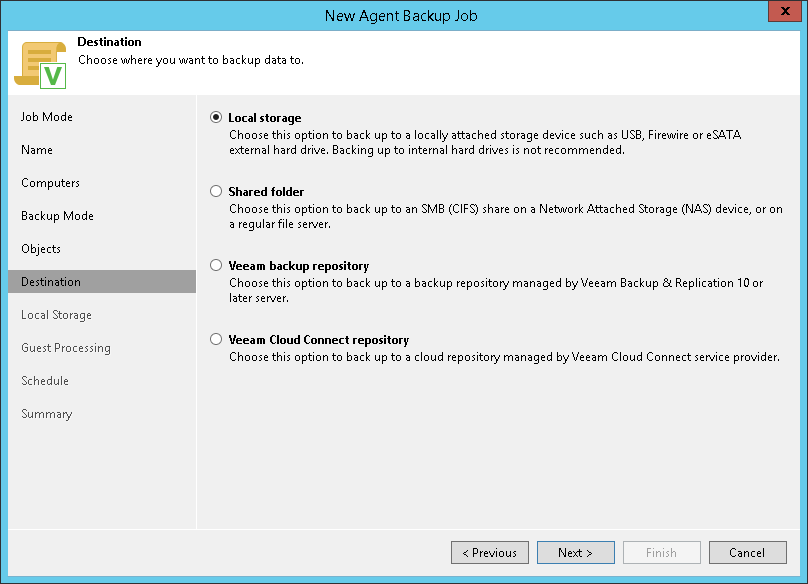Select the Local storage radio button
Image resolution: width=808 pixels, height=584 pixels.
(x=216, y=118)
